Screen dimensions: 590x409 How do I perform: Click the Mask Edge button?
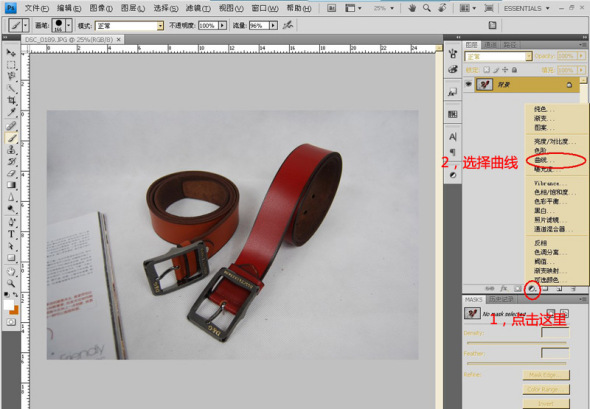click(546, 375)
